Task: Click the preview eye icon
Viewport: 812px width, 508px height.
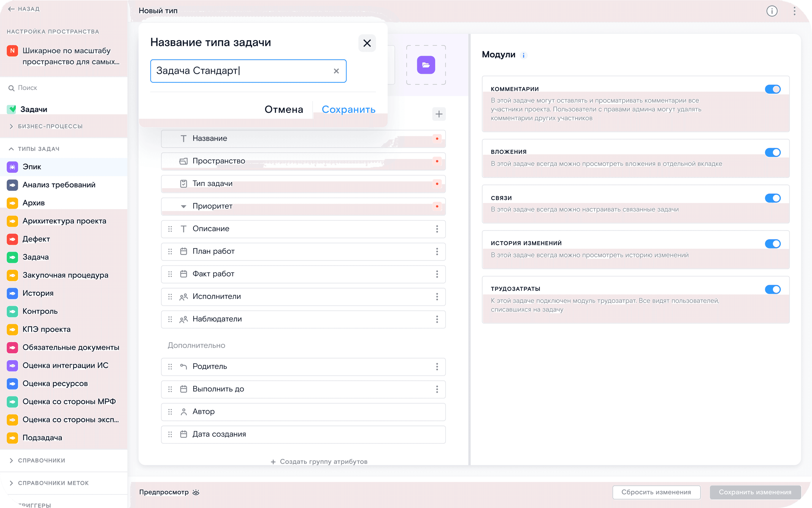Action: click(196, 492)
